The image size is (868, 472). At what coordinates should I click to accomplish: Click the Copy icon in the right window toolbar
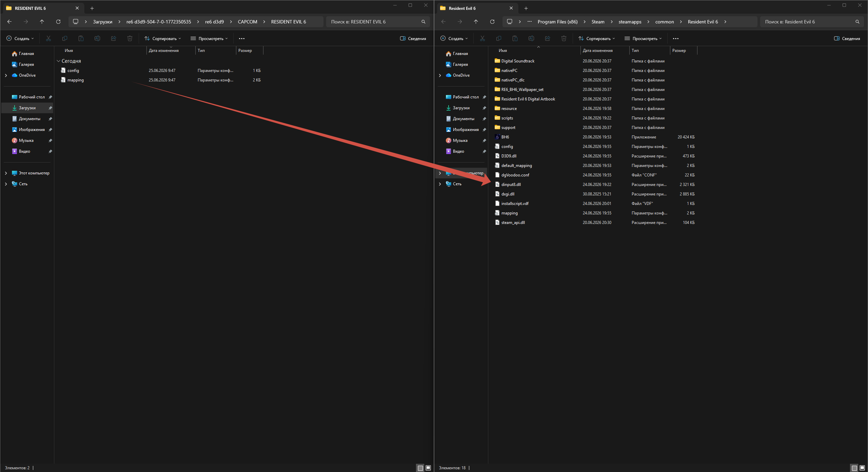[499, 38]
